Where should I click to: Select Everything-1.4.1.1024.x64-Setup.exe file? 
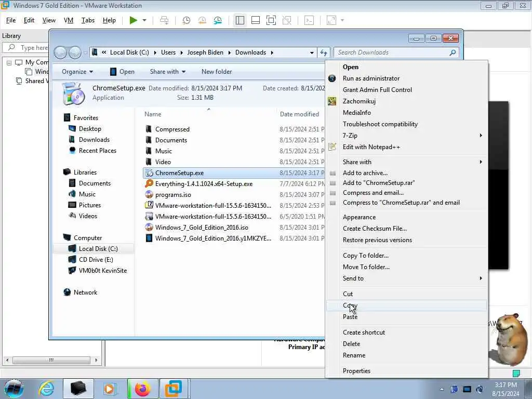pos(204,184)
